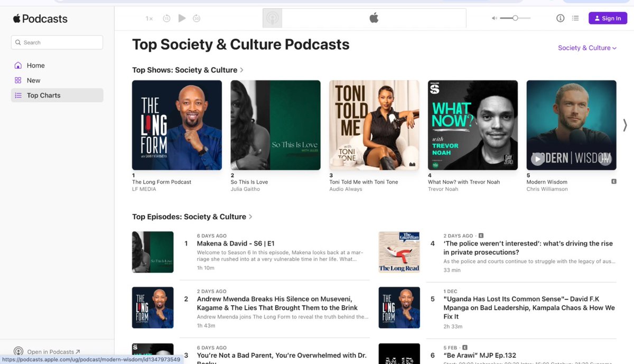634x364 pixels.
Task: Select Top Charts in the sidebar
Action: click(57, 95)
